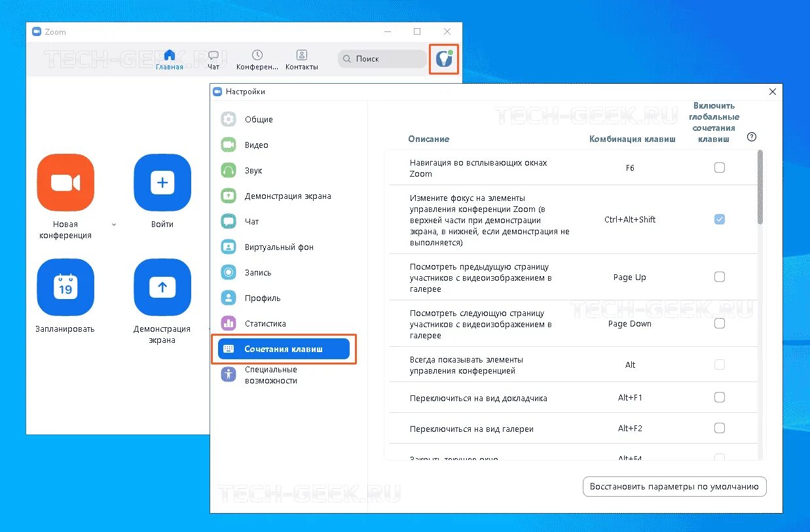The height and width of the screenshot is (532, 810).
Task: Close the Настройки settings window
Action: pos(773,92)
